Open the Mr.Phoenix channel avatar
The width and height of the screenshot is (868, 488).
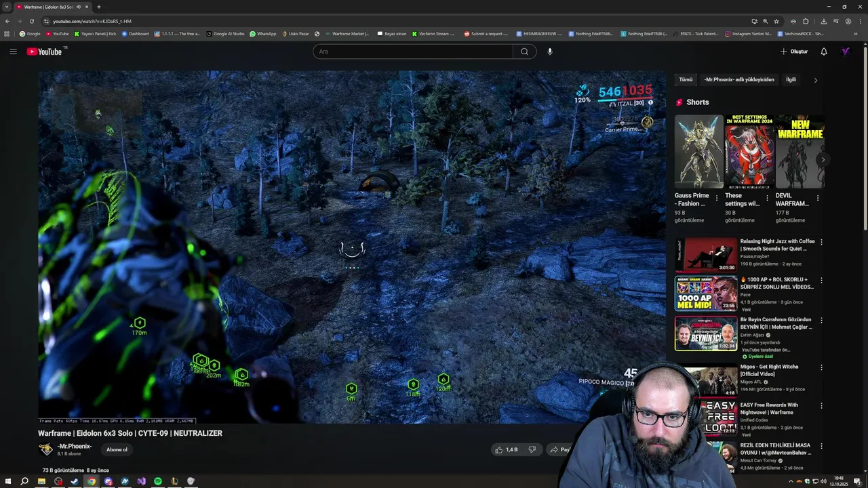pyautogui.click(x=45, y=449)
